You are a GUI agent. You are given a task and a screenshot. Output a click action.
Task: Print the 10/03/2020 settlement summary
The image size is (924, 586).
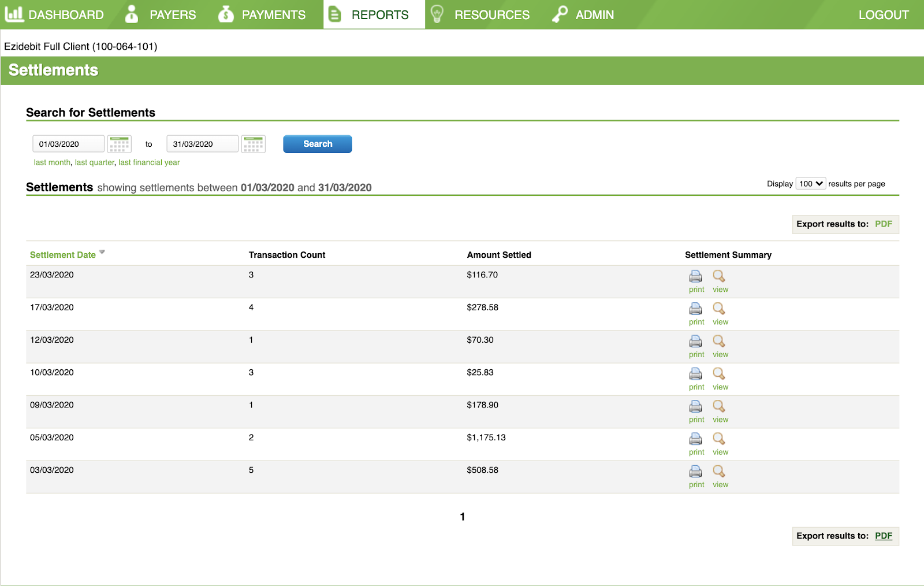click(696, 374)
